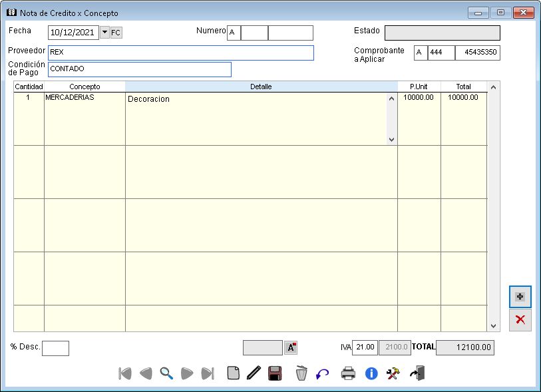Print the credit note
The height and width of the screenshot is (392, 541).
point(348,373)
